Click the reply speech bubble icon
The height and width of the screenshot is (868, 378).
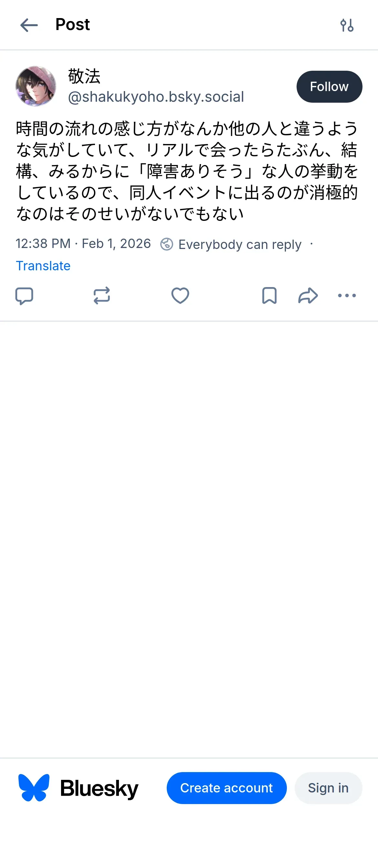(24, 296)
